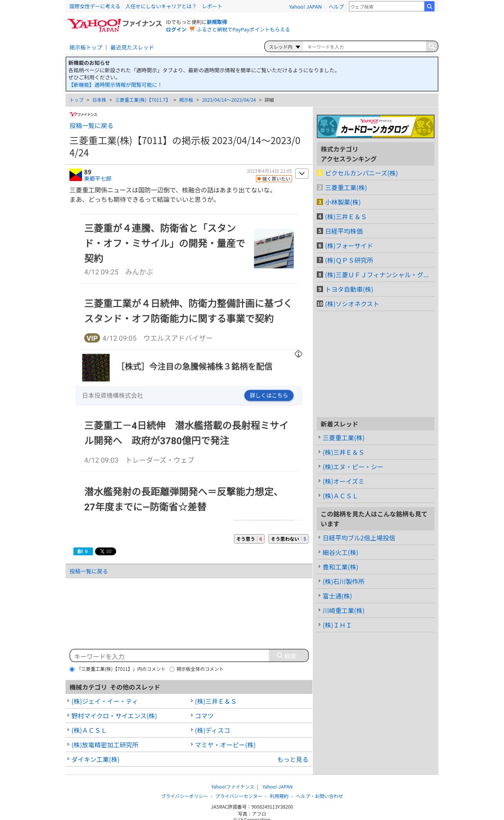This screenshot has width=504, height=820.
Task: Click the user avatar flag icon of 東郷平七郎
Action: coord(76,175)
